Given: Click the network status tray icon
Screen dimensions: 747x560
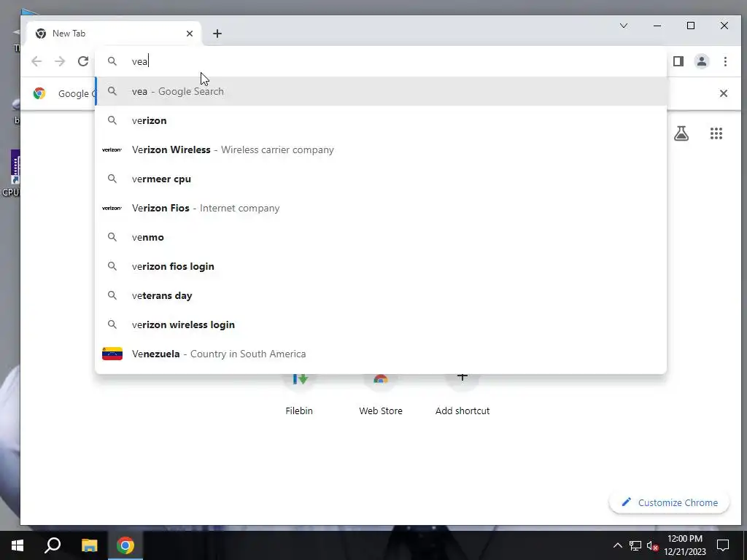Looking at the screenshot, I should pos(635,545).
